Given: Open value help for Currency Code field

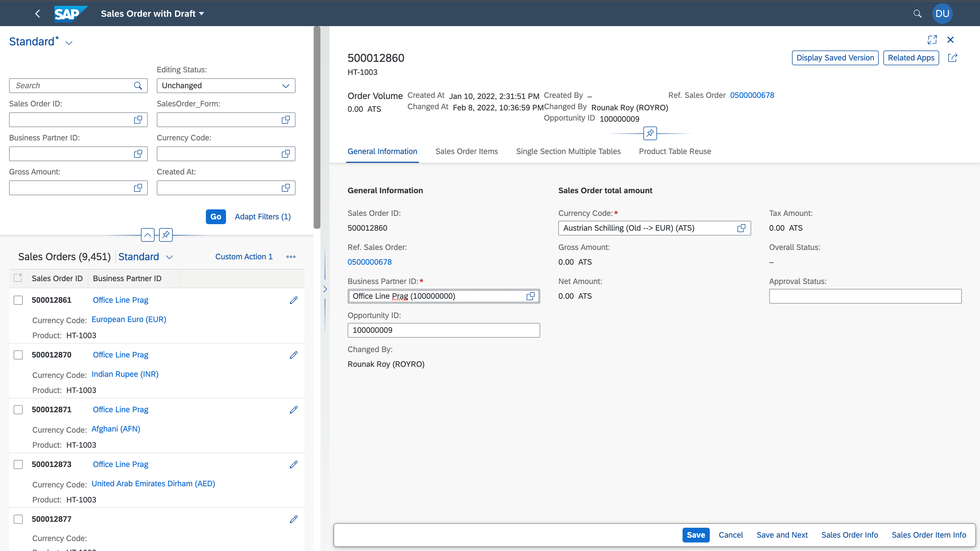Looking at the screenshot, I should [x=741, y=228].
